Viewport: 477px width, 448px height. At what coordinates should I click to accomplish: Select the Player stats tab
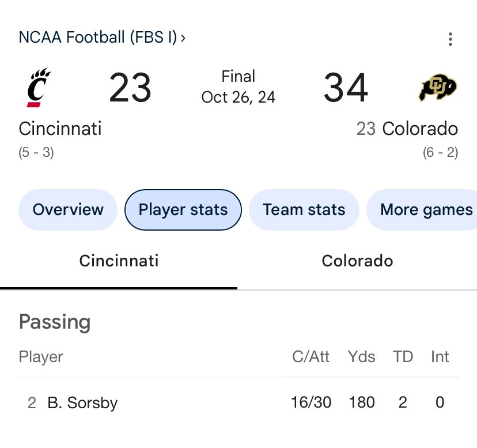(x=183, y=209)
